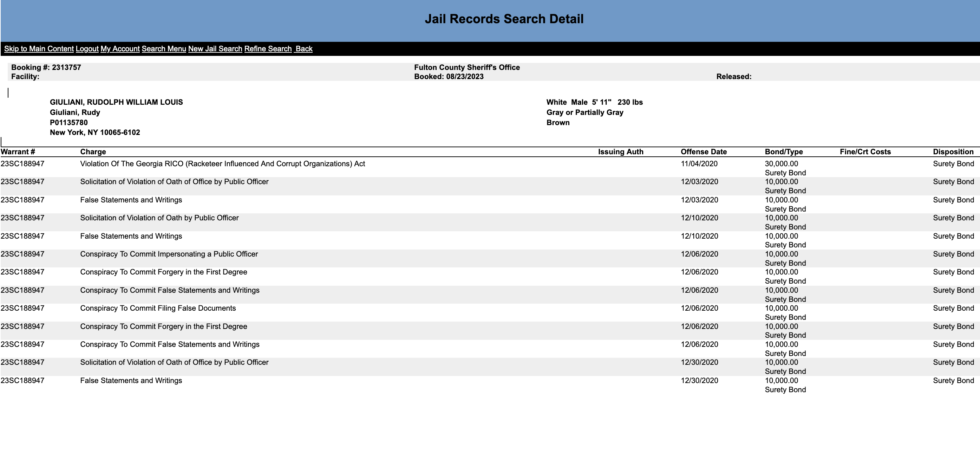Click the Logout link

coord(87,49)
